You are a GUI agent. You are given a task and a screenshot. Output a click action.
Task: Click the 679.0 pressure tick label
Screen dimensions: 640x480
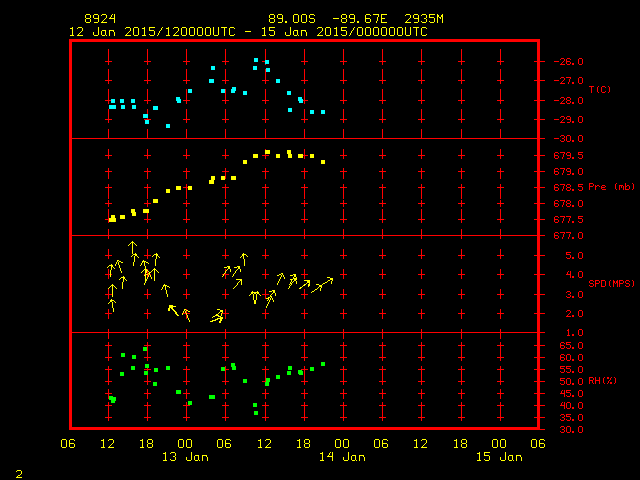(x=568, y=172)
